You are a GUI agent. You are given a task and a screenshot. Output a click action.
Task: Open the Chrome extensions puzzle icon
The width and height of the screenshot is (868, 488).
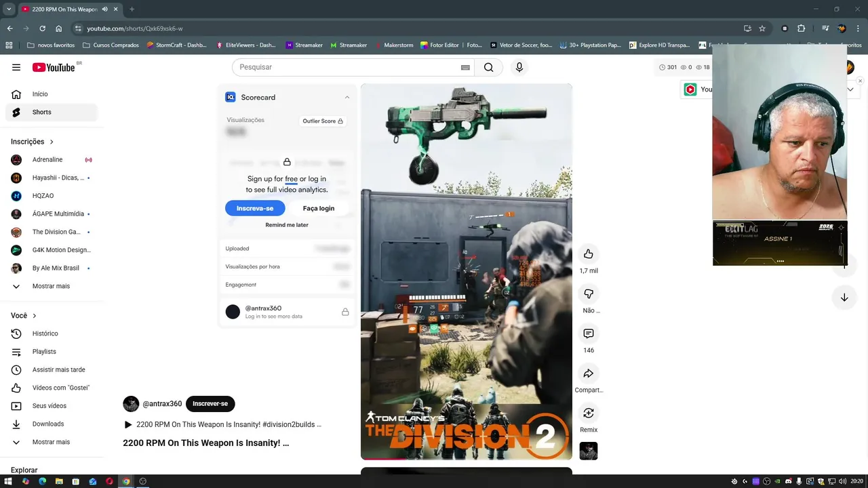tap(801, 28)
